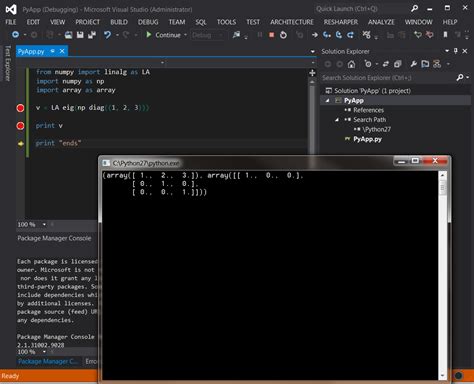Viewport: 474px width, 384px height.
Task: Open the BUILD menu
Action: pyautogui.click(x=119, y=22)
